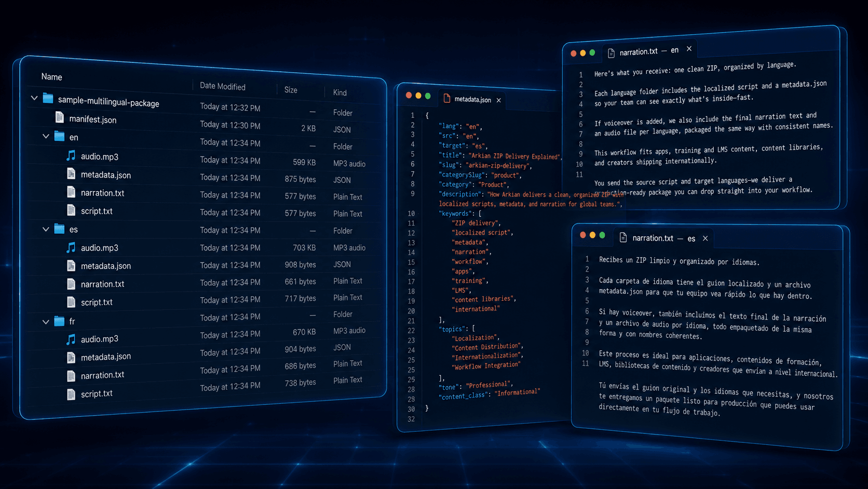Select the sample-multilingual-package folder name
This screenshot has height=489, width=868.
tap(108, 102)
